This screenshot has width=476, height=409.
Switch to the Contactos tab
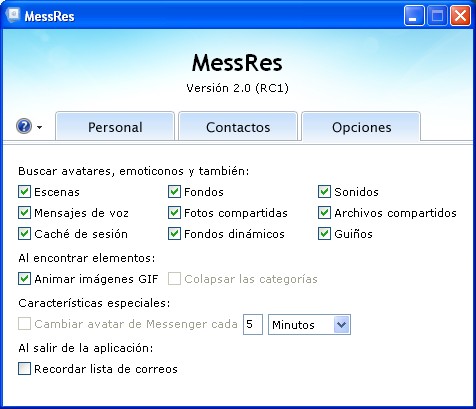pos(238,127)
